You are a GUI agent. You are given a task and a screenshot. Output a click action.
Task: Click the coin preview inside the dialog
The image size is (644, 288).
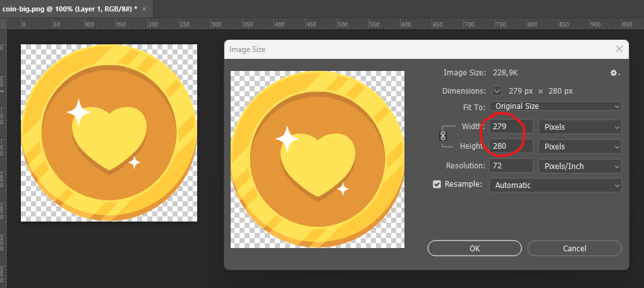pyautogui.click(x=317, y=159)
